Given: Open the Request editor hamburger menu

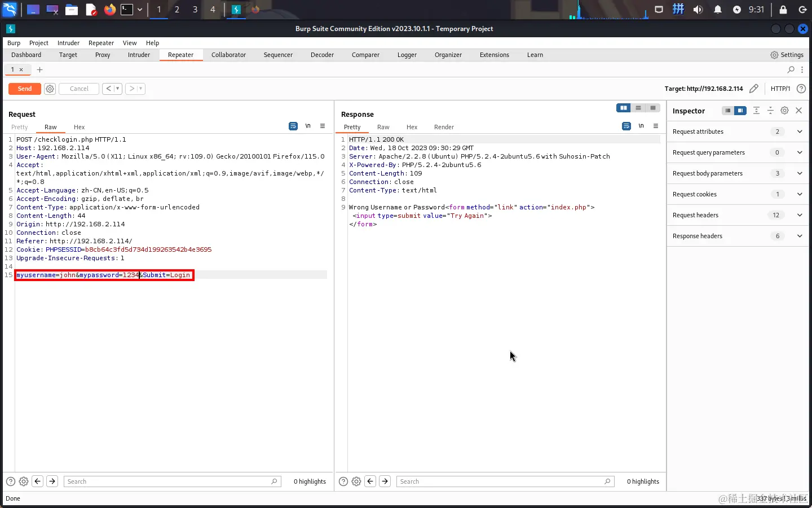Looking at the screenshot, I should click(x=323, y=126).
